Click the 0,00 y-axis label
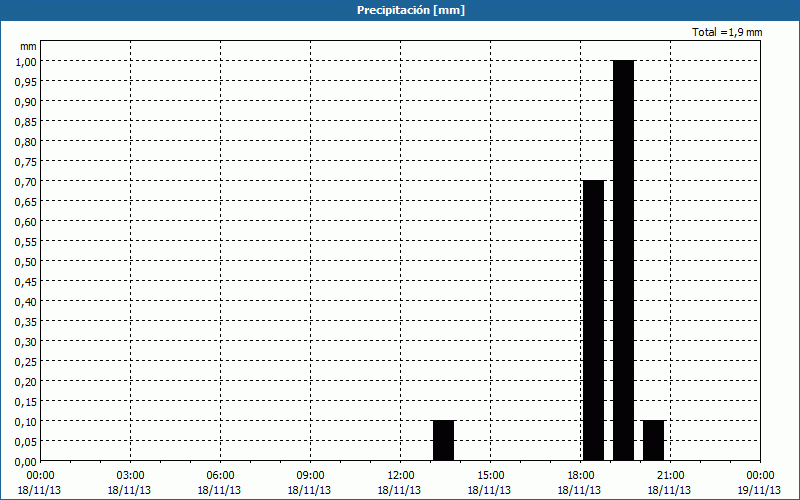This screenshot has height=500, width=800. [26, 461]
